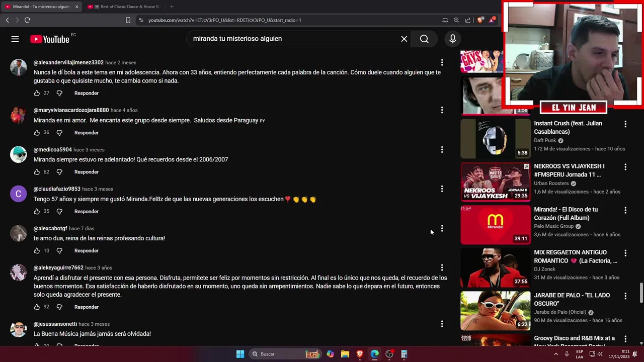Image resolution: width=644 pixels, height=362 pixels.
Task: Reply to claudiafazio9853's comment
Action: (x=87, y=211)
